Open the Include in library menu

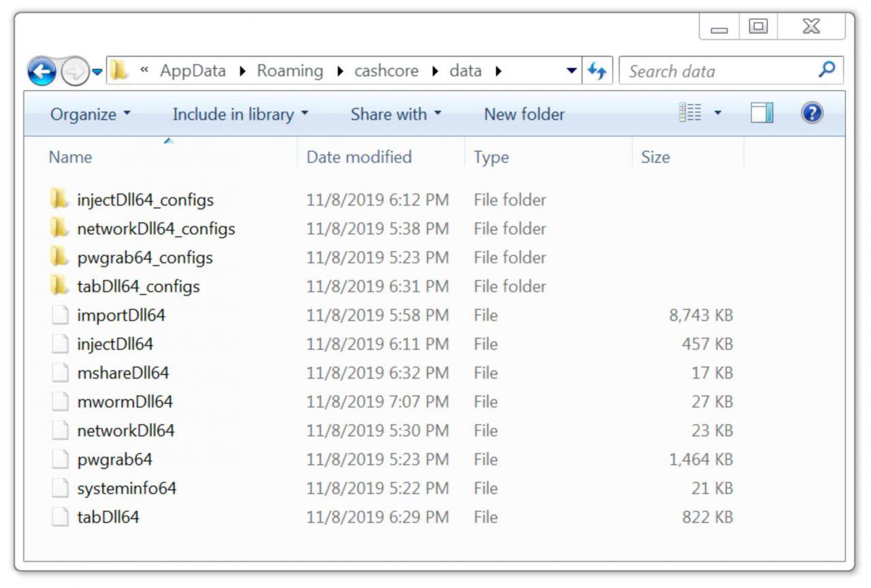[240, 114]
